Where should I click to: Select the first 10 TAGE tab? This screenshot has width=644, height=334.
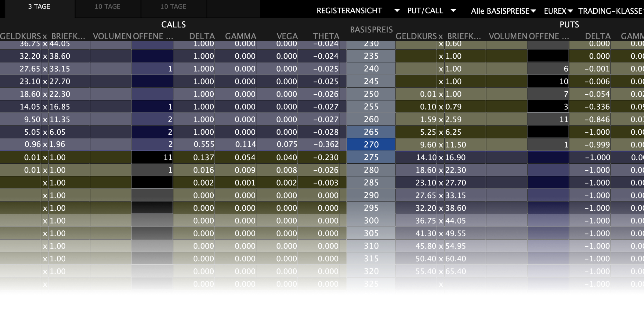[107, 7]
